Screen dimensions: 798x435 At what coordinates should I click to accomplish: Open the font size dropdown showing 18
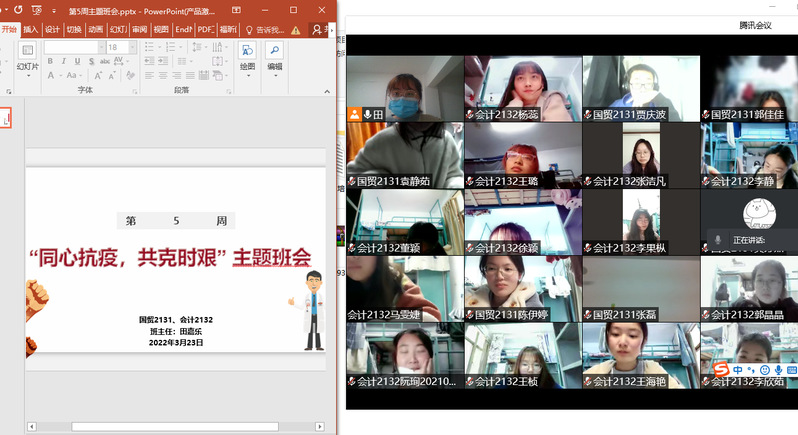[133, 47]
